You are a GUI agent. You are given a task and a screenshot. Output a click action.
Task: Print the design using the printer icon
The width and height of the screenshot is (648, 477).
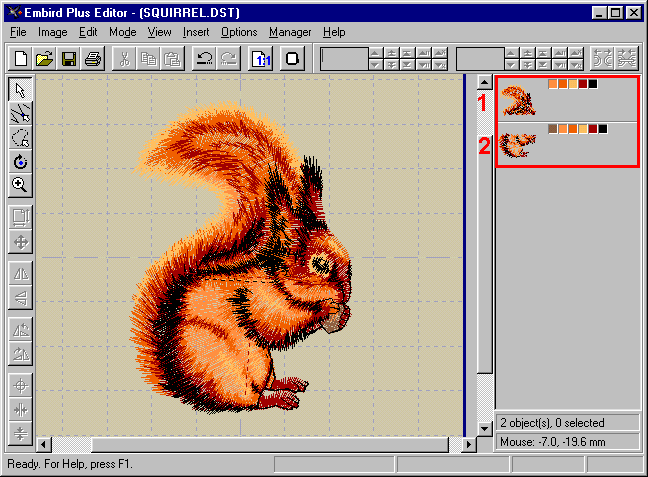click(93, 59)
